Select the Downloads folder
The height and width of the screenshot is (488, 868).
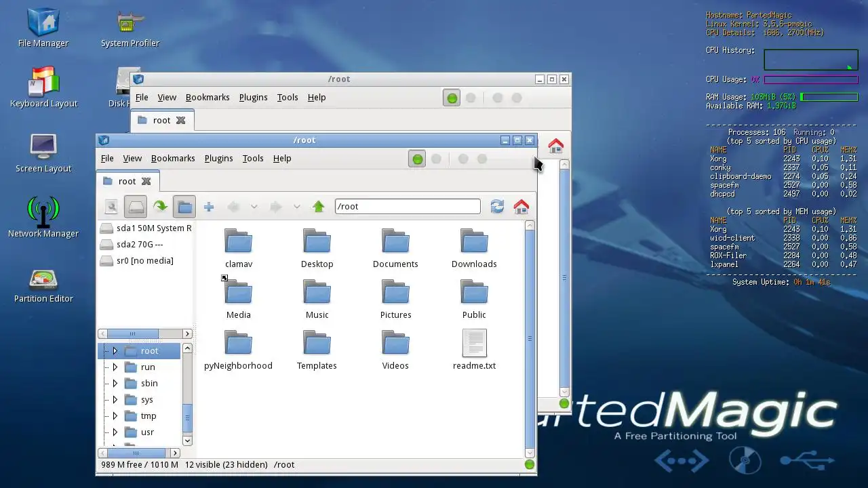[x=474, y=248]
